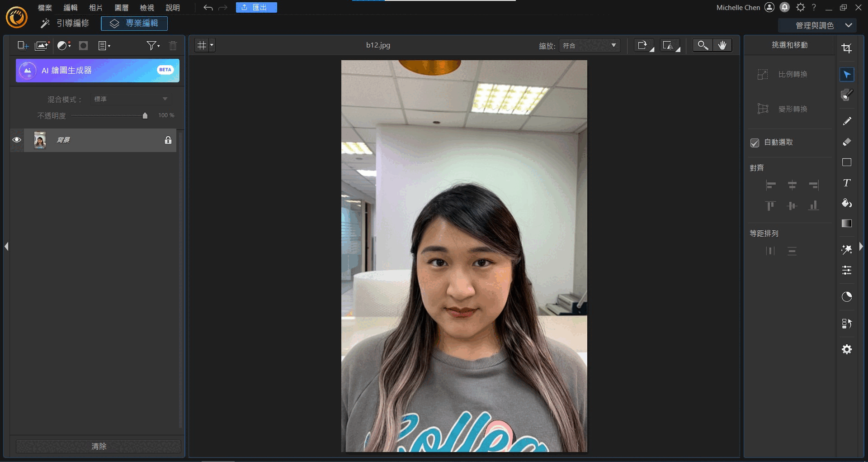Open the Michelle Chen account icon
868x462 pixels.
click(769, 7)
